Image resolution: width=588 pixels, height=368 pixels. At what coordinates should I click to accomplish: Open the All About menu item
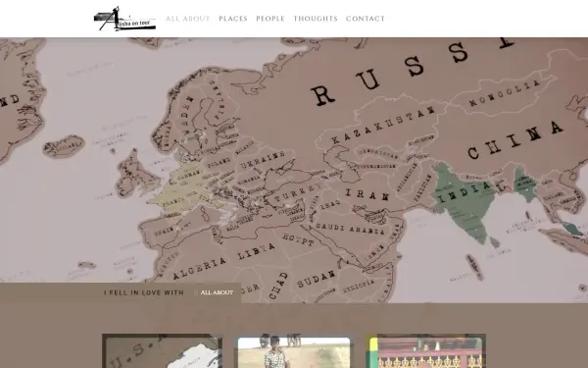[x=188, y=19]
